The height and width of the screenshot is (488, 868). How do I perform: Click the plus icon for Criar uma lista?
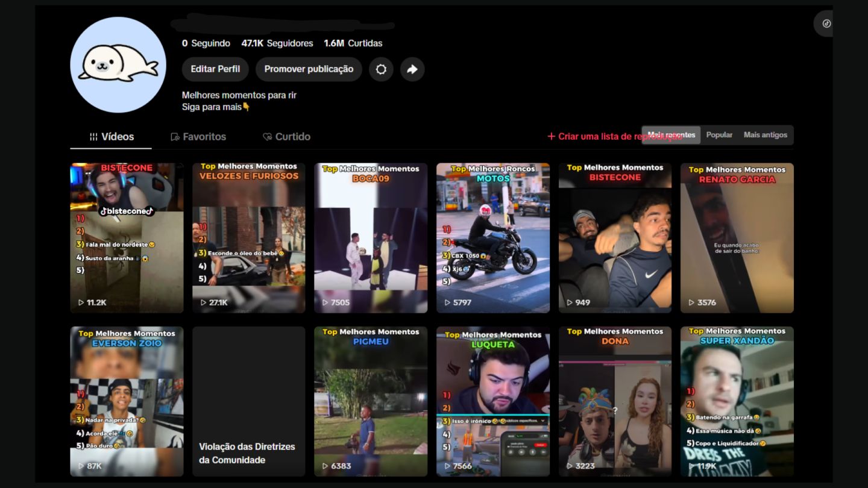551,136
